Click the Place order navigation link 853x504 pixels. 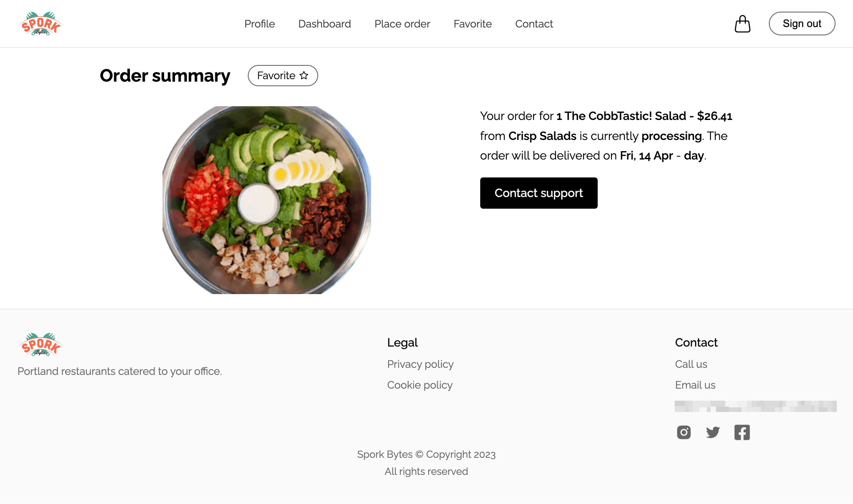pos(402,24)
